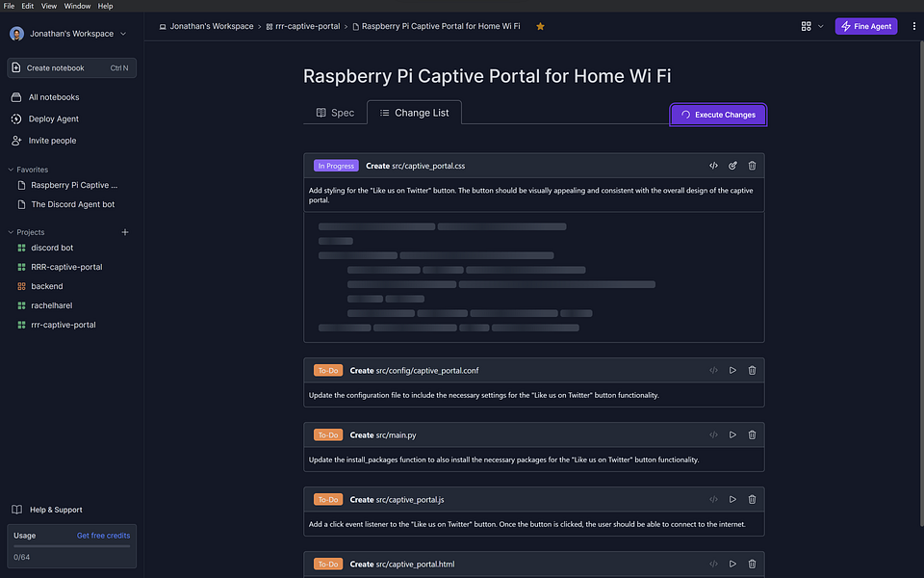Open Raspberry Pi Captive favorite notebook

tap(72, 185)
